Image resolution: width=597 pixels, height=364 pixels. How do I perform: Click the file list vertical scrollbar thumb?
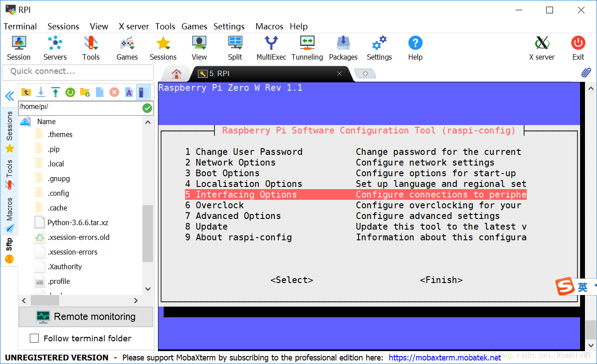point(148,233)
